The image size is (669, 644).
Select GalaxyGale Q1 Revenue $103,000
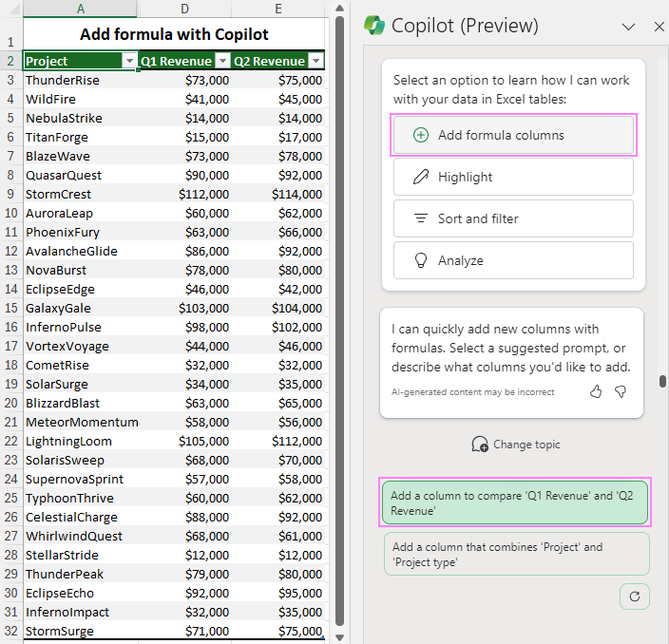click(x=184, y=308)
